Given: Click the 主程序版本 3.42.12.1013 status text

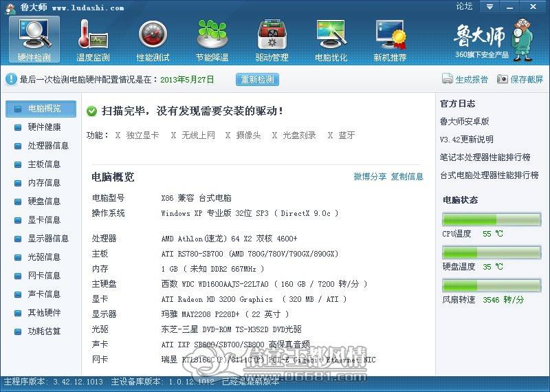Looking at the screenshot, I should [54, 382].
